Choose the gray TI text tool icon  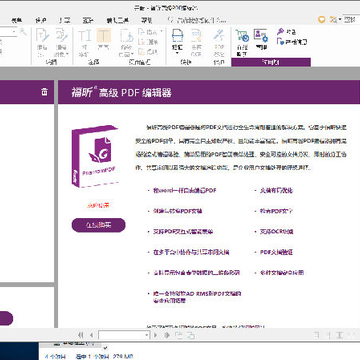click(x=84, y=36)
